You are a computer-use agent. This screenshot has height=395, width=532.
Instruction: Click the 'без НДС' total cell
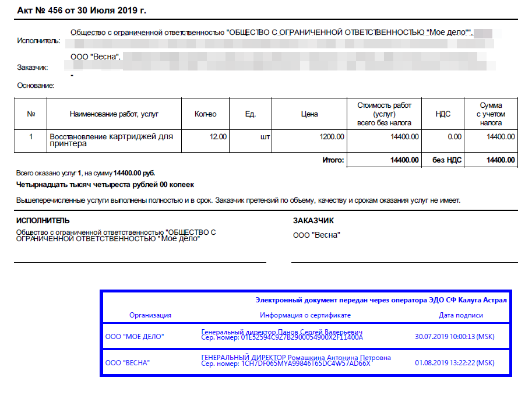pyautogui.click(x=447, y=160)
